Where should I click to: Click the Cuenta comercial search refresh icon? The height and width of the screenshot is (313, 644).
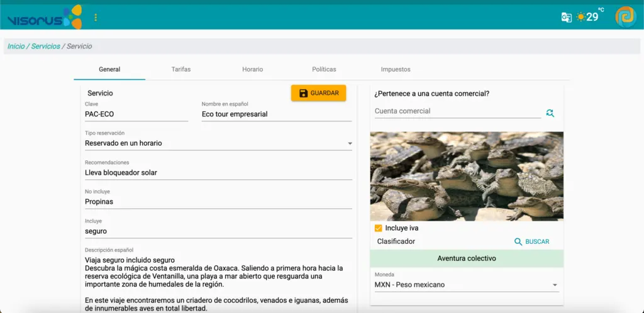(x=550, y=113)
